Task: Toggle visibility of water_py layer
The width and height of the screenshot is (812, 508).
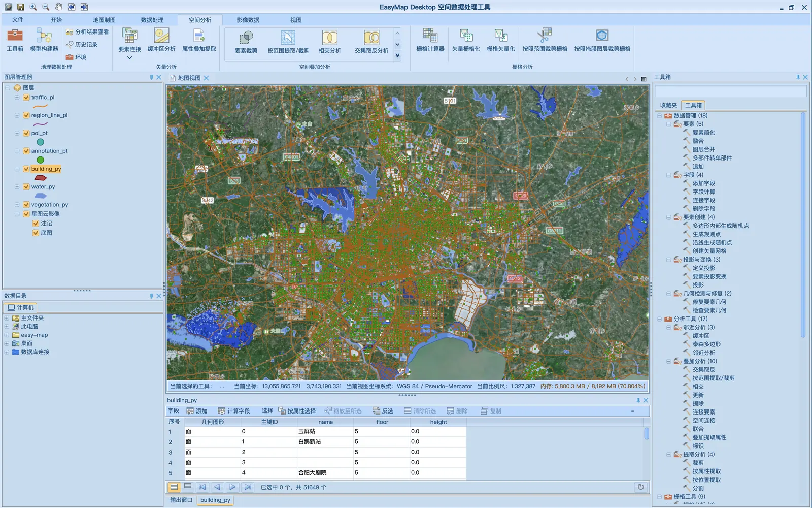Action: [x=26, y=187]
